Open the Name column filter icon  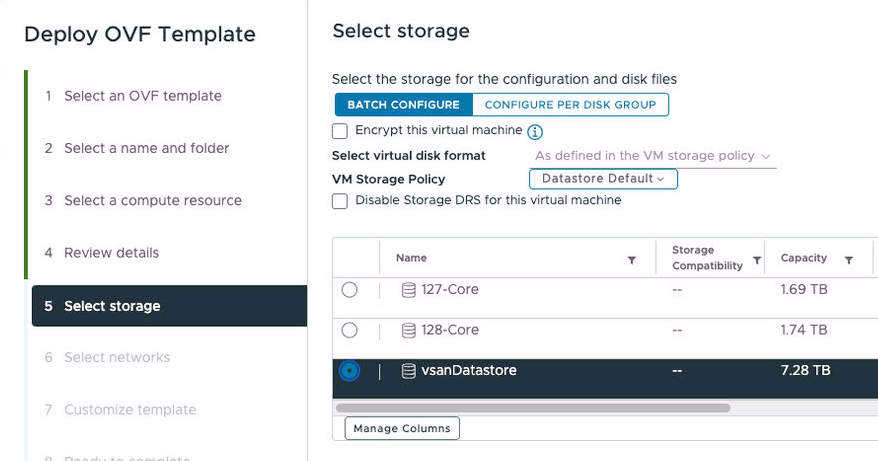tap(632, 260)
